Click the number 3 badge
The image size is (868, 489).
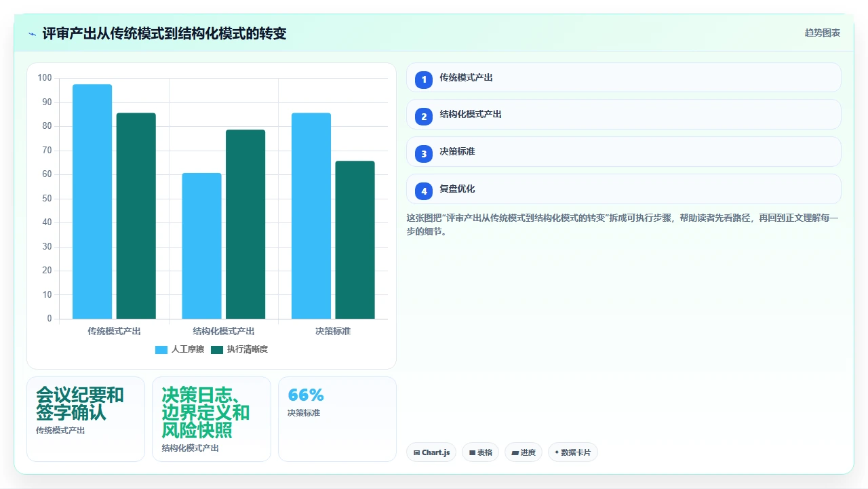tap(424, 154)
